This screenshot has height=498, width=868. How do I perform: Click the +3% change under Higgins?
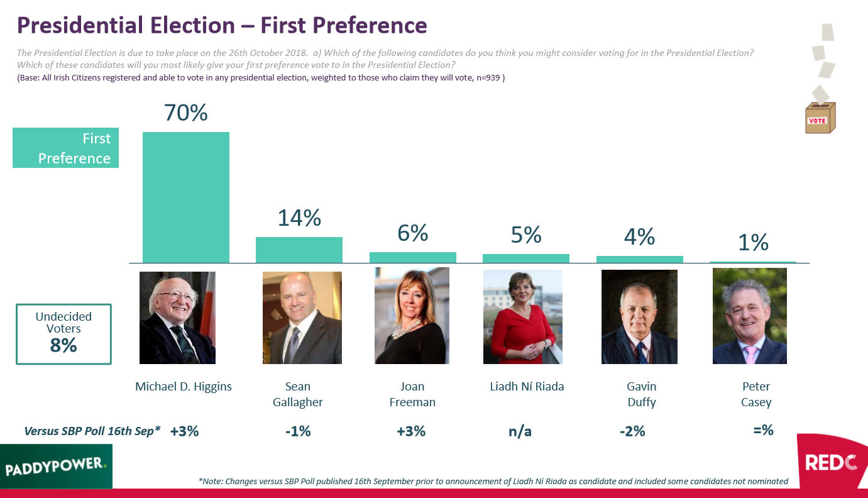pyautogui.click(x=185, y=431)
